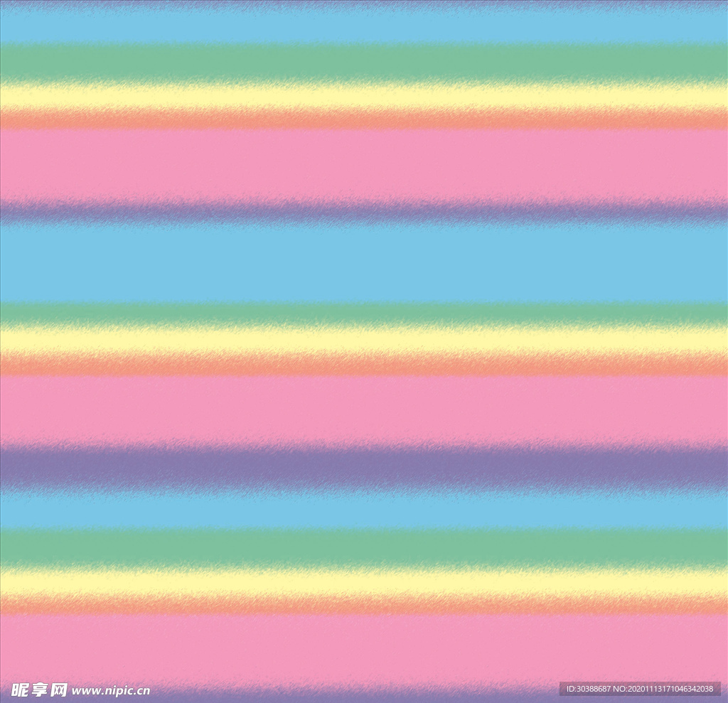The height and width of the screenshot is (703, 728).
Task: Select the thin purple stripe between pink and blue
Action: [364, 211]
